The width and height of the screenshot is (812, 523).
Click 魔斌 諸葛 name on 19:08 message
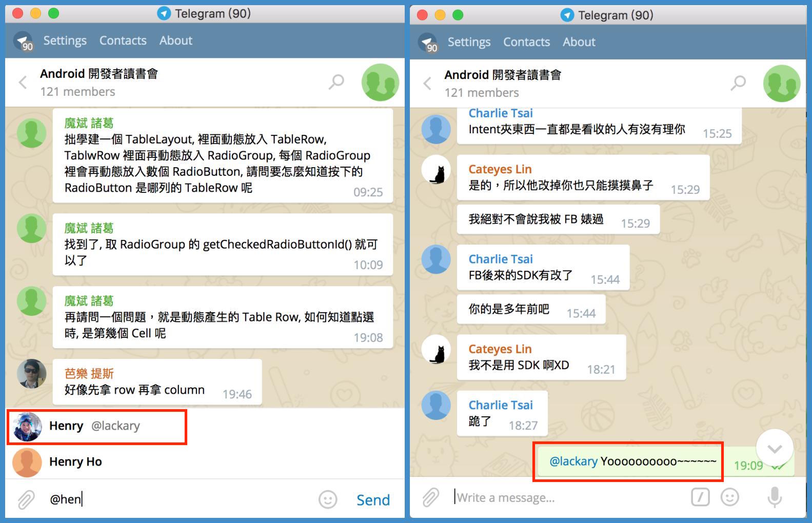(89, 301)
